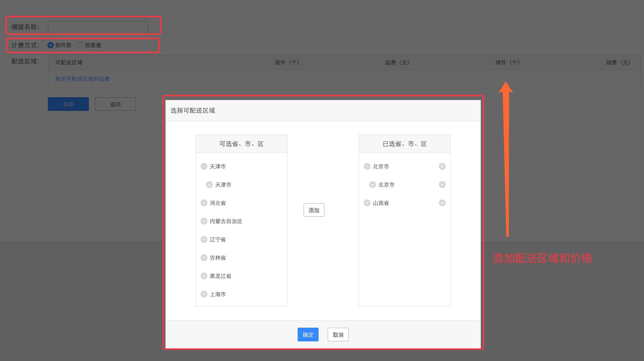Select 上海市 text in available list
The image size is (644, 361).
tap(218, 294)
